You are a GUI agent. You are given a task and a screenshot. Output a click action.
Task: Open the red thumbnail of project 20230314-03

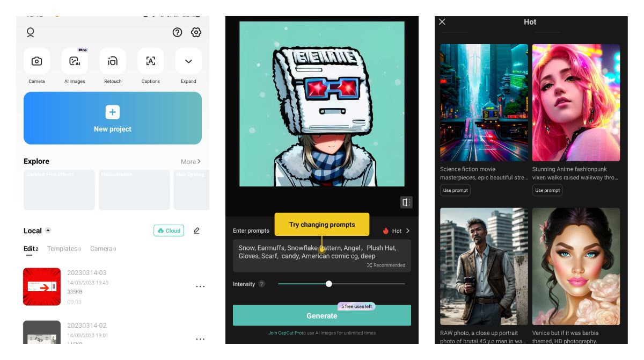click(x=42, y=287)
